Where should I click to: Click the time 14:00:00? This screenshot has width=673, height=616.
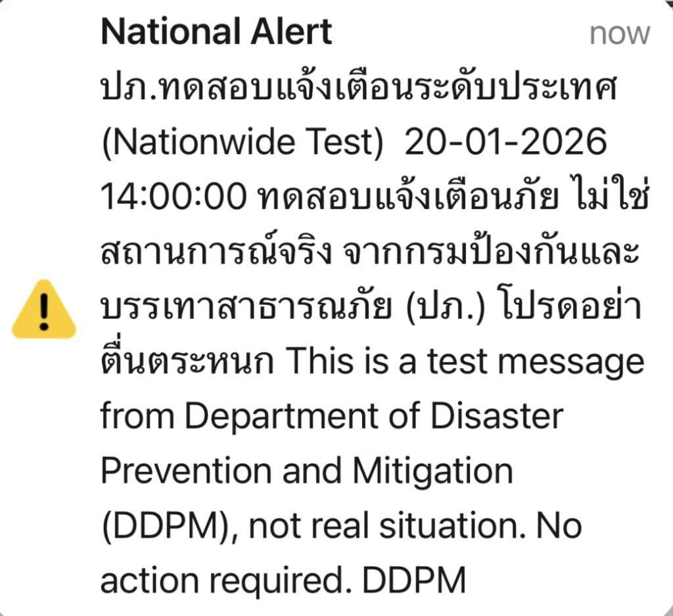tap(172, 197)
